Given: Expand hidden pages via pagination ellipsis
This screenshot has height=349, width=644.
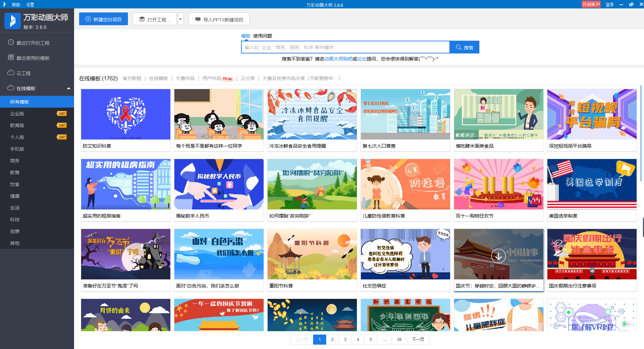Looking at the screenshot, I should (384, 340).
